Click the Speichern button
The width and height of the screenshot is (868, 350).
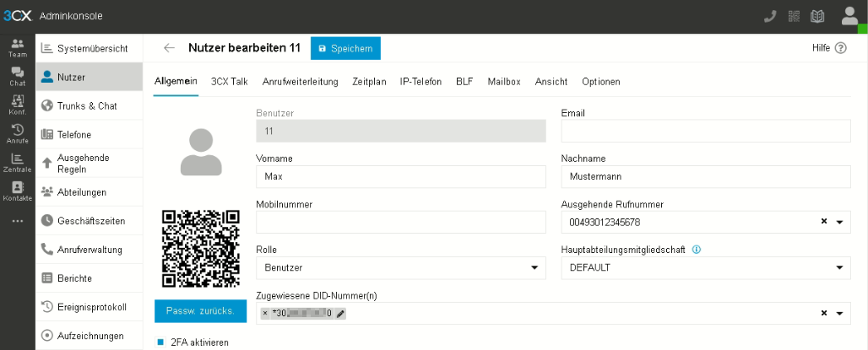pos(345,49)
